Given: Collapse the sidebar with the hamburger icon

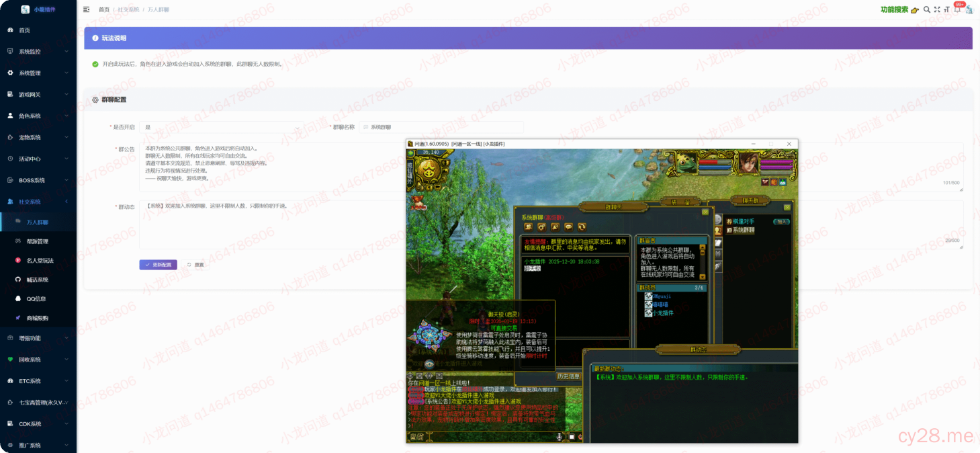Looking at the screenshot, I should coord(86,9).
